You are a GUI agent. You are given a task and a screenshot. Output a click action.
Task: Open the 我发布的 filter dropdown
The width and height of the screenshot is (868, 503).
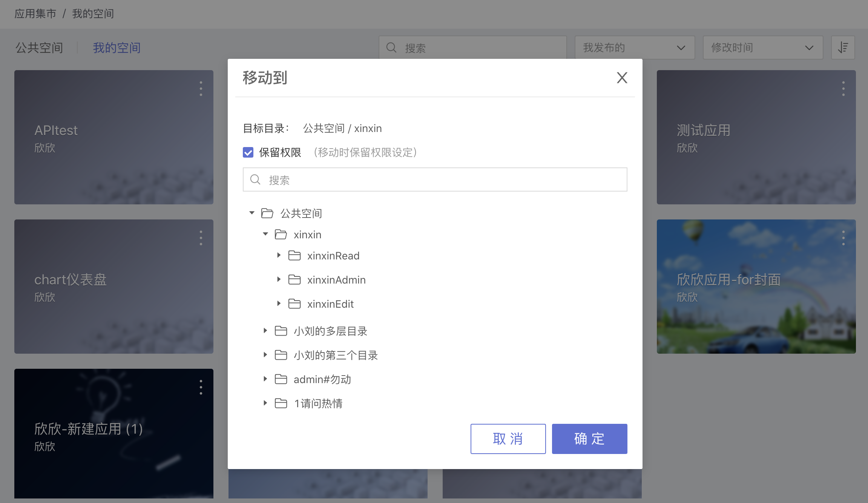(635, 48)
